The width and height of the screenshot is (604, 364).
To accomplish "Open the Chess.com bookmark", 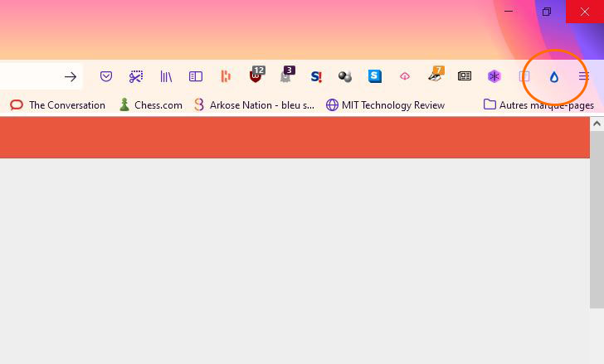I will 151,104.
